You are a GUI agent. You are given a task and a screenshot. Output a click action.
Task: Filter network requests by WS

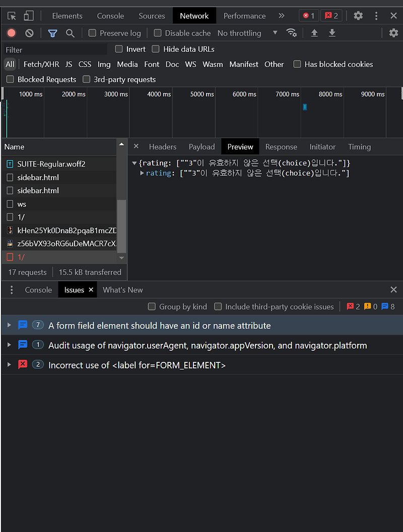pos(190,64)
